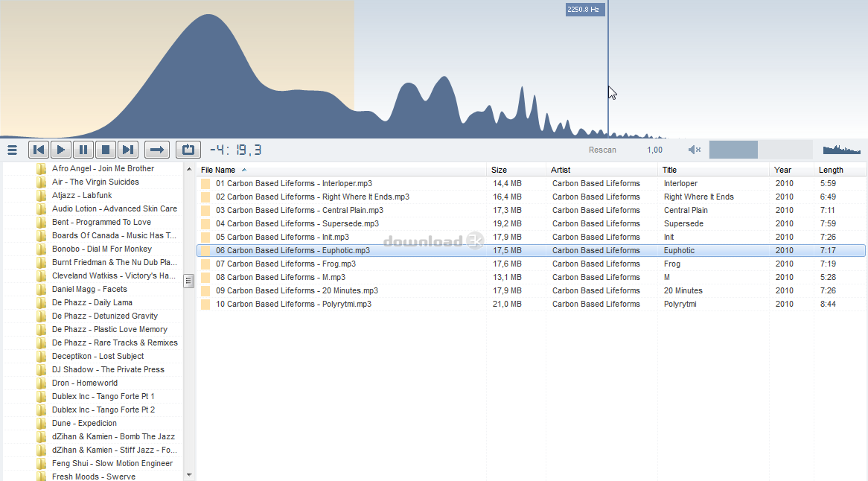The height and width of the screenshot is (481, 868).
Task: Open folder dZihan & Kamien - Bomb The Jazz
Action: coord(113,437)
